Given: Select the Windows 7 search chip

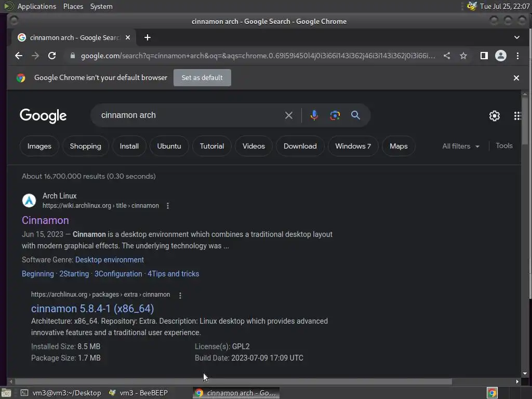Looking at the screenshot, I should coord(353,146).
